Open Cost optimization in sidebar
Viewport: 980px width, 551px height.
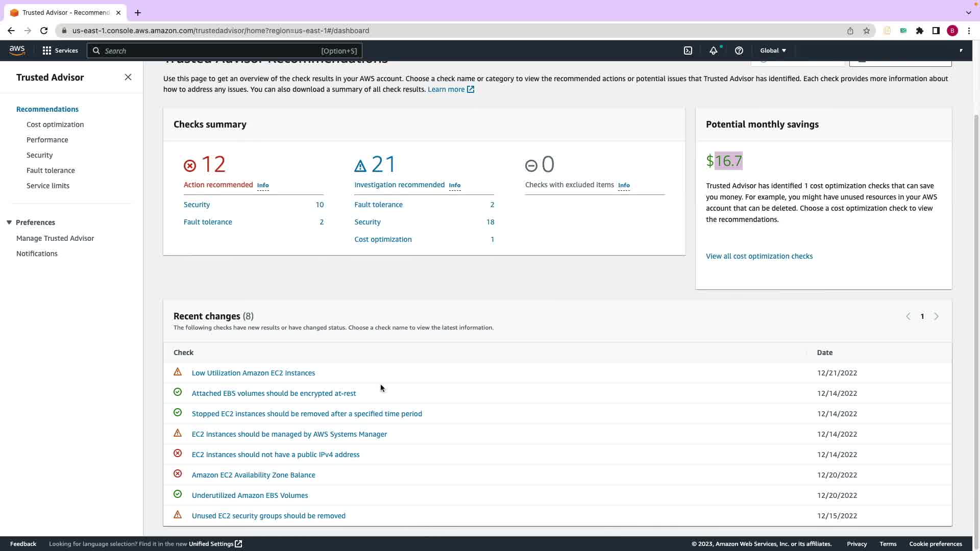[x=55, y=124]
